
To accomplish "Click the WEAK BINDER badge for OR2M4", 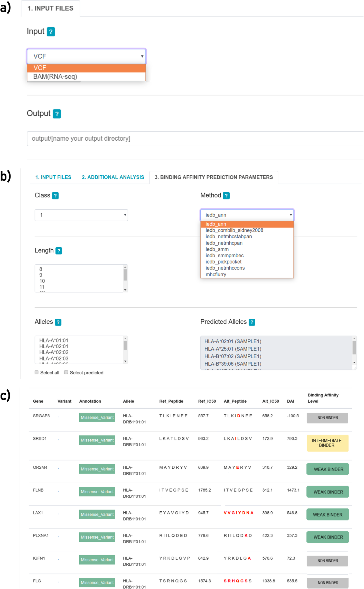I will [328, 469].
